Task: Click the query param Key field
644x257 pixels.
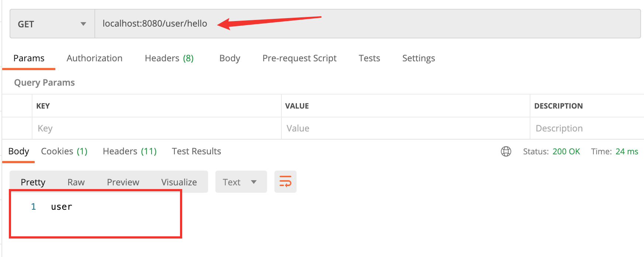Action: [156, 128]
